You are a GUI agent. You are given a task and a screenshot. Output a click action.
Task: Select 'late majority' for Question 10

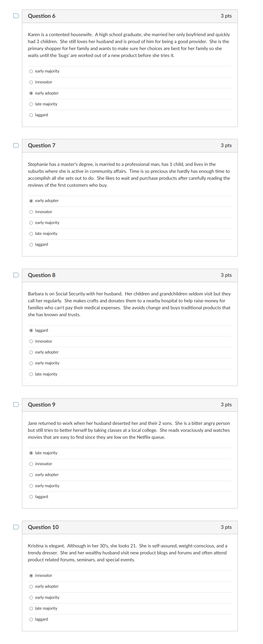click(31, 608)
